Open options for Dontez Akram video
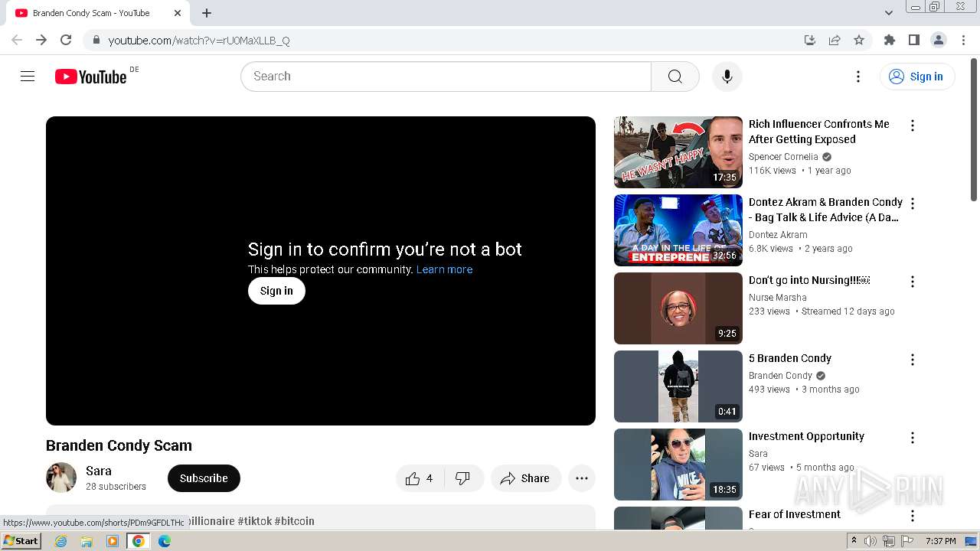This screenshot has height=551, width=980. 912,204
